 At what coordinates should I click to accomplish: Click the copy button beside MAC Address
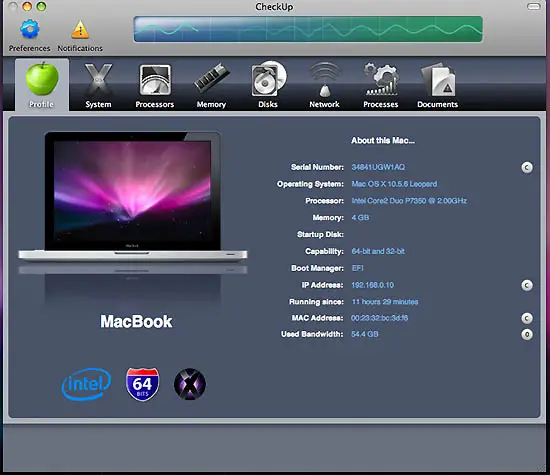[526, 318]
